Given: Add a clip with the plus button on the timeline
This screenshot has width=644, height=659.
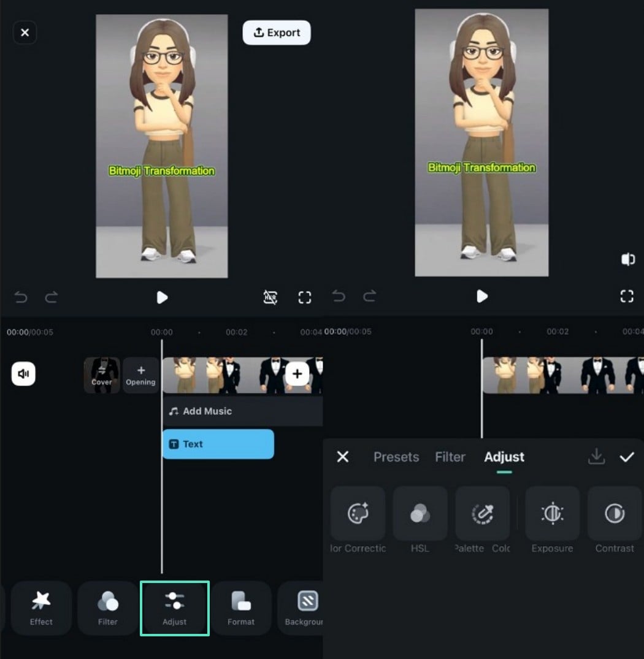Looking at the screenshot, I should coord(297,373).
